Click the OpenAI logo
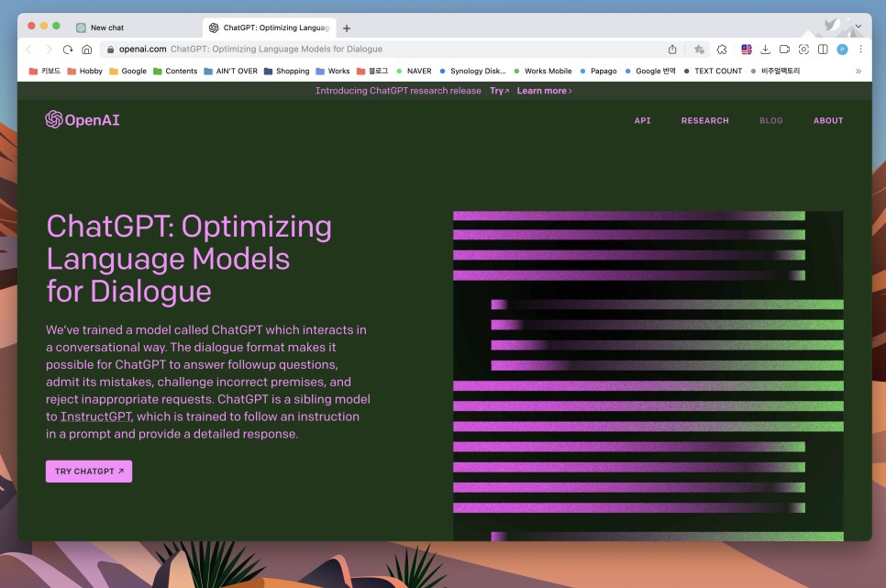The width and height of the screenshot is (886, 588). click(83, 119)
